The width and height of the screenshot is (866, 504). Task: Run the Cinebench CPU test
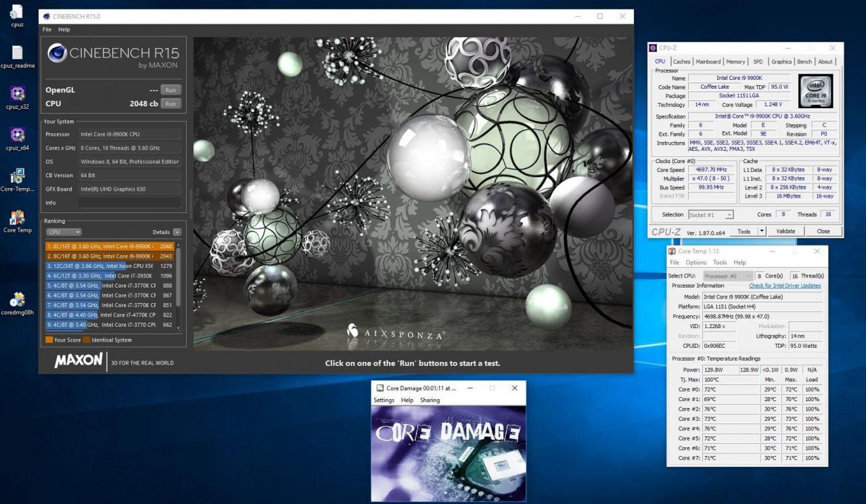[x=170, y=104]
